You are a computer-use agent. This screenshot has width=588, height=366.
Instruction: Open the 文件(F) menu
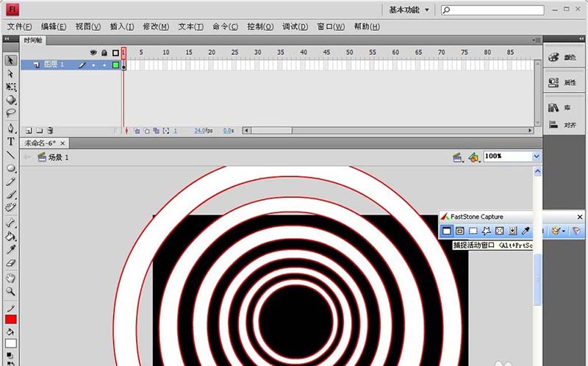19,26
